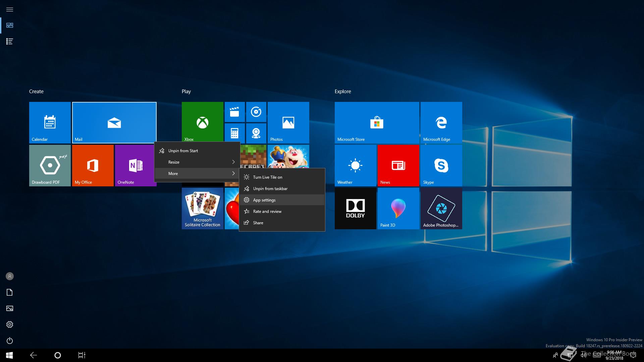Click the Create group header
644x362 pixels.
(36, 92)
